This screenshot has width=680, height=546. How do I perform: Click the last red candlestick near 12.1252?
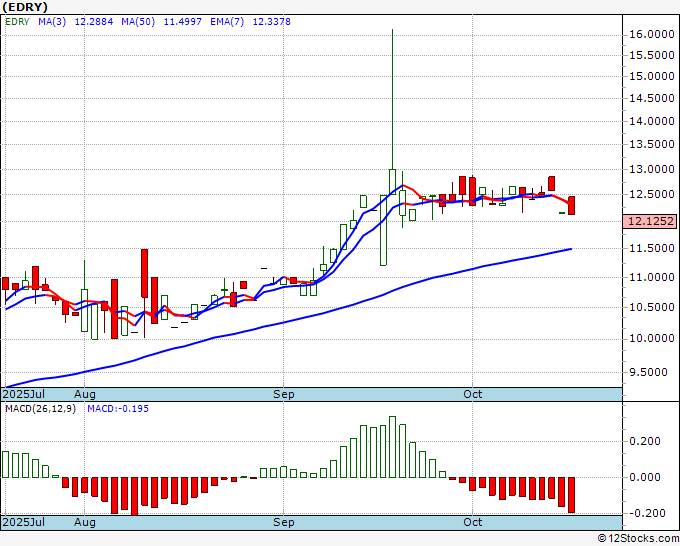click(572, 205)
